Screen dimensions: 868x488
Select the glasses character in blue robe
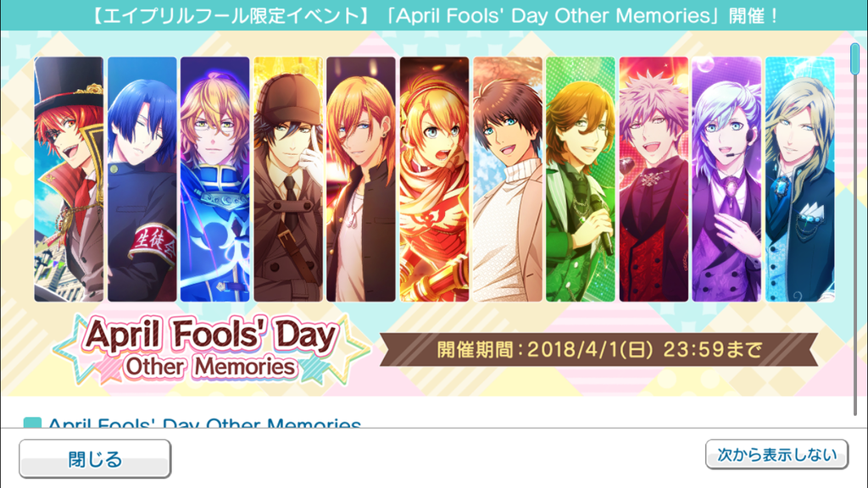click(x=214, y=180)
